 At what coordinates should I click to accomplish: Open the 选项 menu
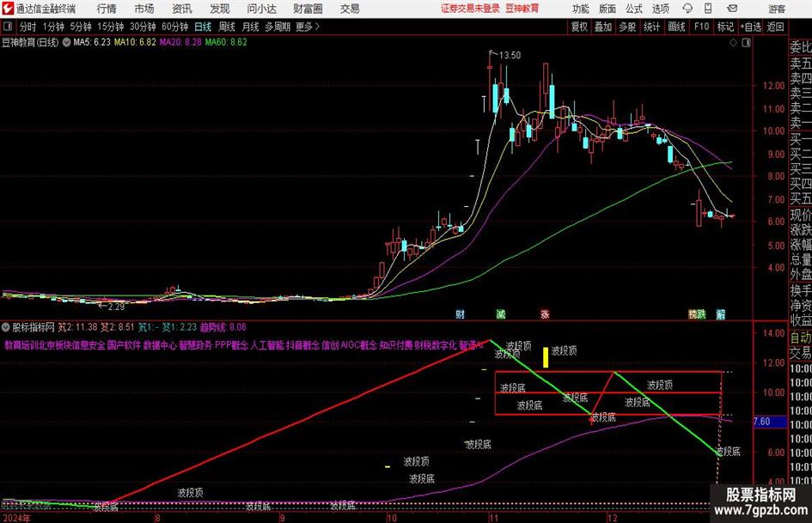click(x=660, y=9)
